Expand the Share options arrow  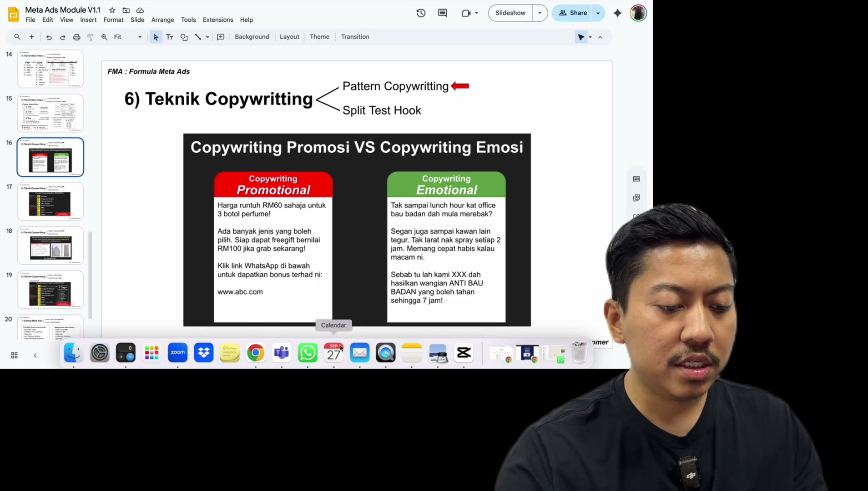coord(598,13)
